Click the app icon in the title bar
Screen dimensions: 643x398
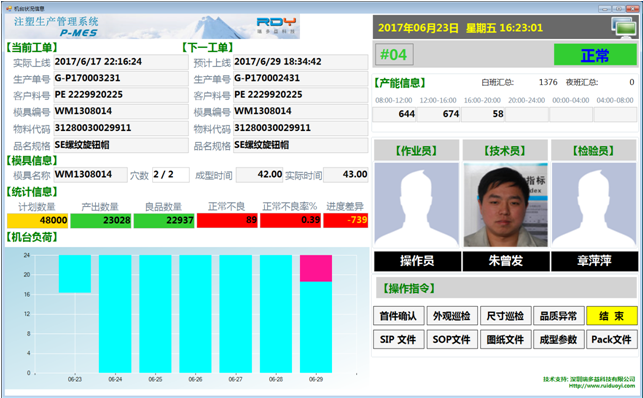tap(9, 8)
